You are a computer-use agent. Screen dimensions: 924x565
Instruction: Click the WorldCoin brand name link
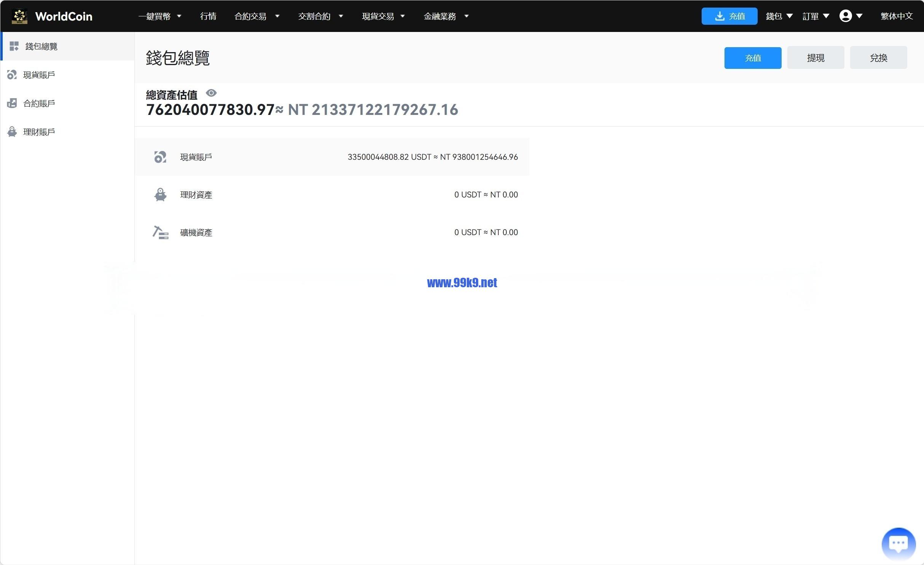click(x=64, y=16)
